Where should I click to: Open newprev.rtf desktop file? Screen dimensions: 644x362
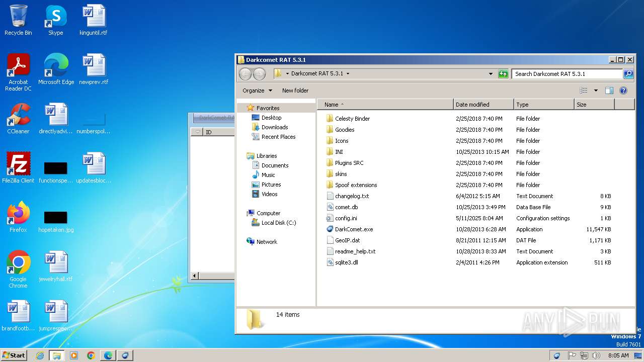(x=94, y=69)
